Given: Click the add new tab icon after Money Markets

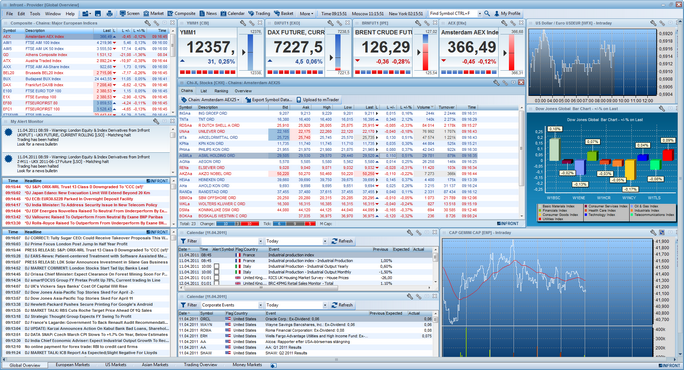Looking at the screenshot, I should coord(273,365).
